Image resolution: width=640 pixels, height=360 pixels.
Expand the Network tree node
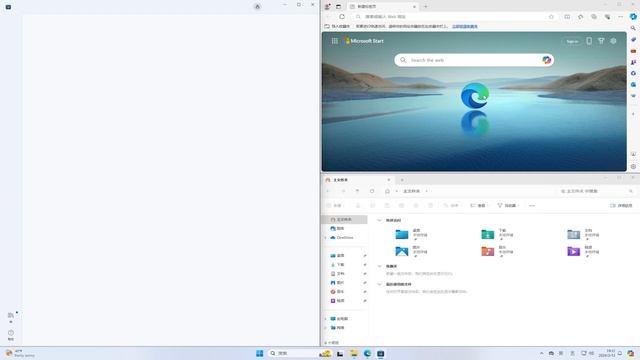(326, 328)
